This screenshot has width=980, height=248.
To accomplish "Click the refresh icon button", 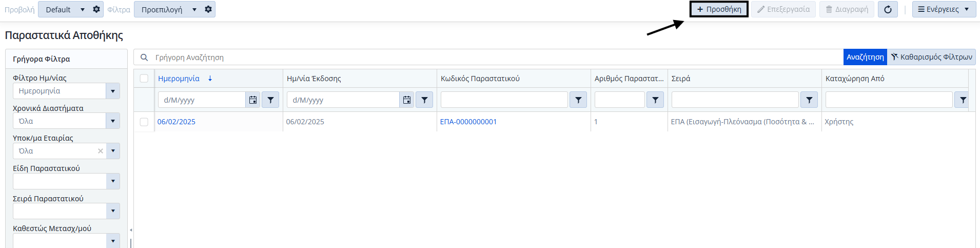I will (888, 9).
